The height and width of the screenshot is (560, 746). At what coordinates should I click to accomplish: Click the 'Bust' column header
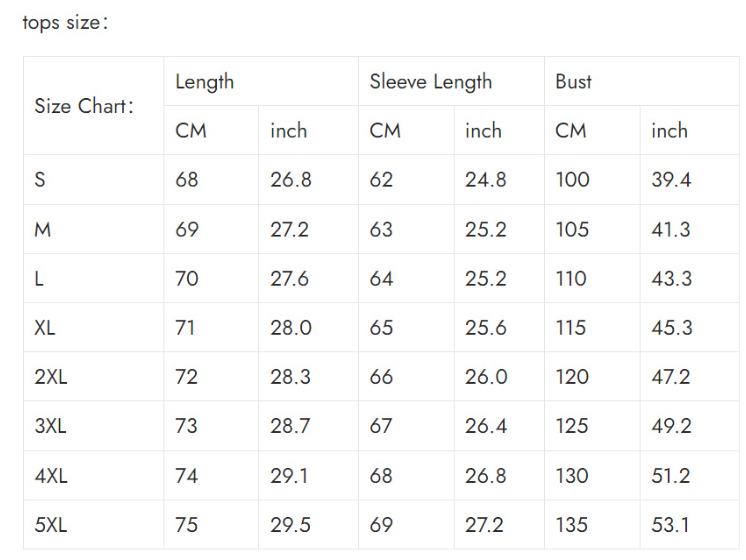(574, 82)
